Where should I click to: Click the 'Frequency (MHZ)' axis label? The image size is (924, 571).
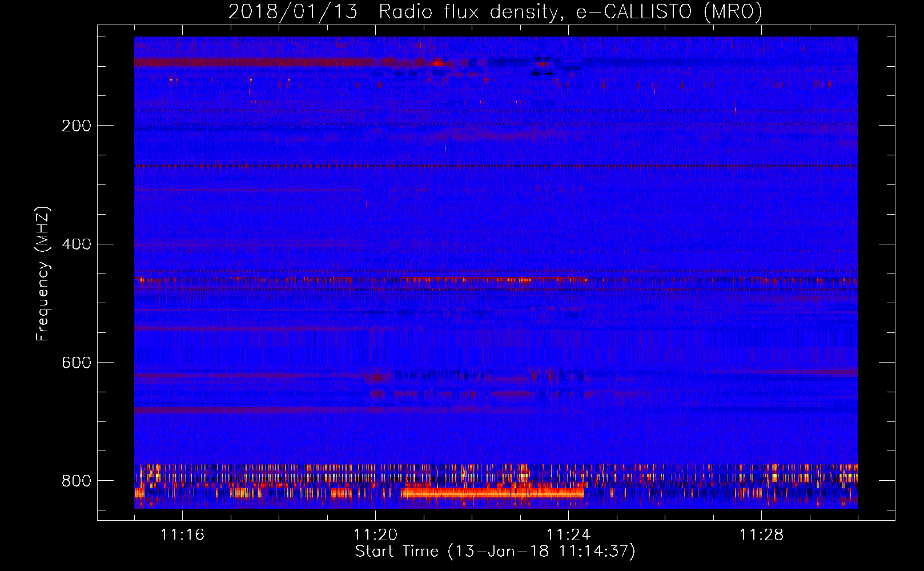pos(43,274)
